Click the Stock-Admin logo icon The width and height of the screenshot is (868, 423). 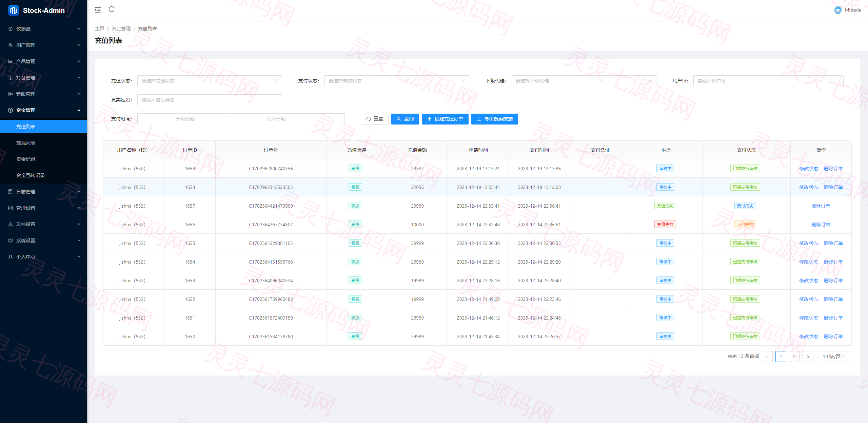(13, 11)
